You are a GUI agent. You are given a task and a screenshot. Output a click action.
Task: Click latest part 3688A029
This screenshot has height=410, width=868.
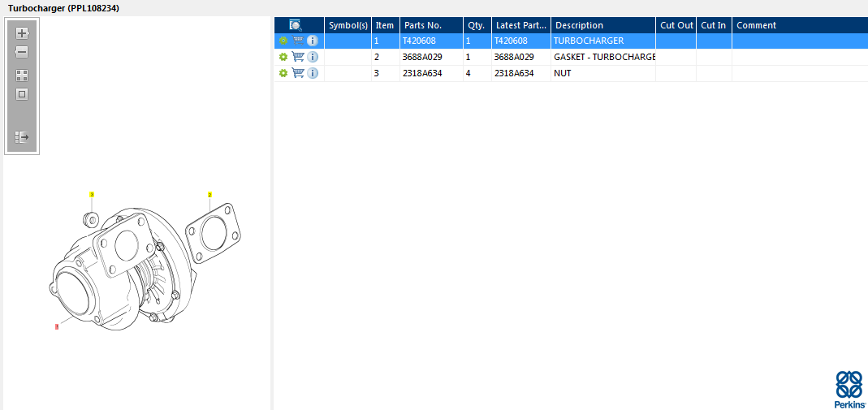point(521,57)
